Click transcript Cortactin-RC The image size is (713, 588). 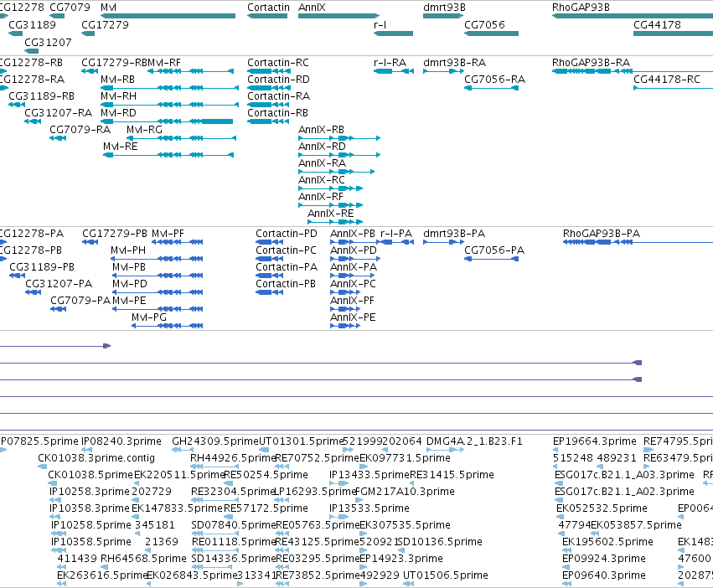[x=278, y=62]
